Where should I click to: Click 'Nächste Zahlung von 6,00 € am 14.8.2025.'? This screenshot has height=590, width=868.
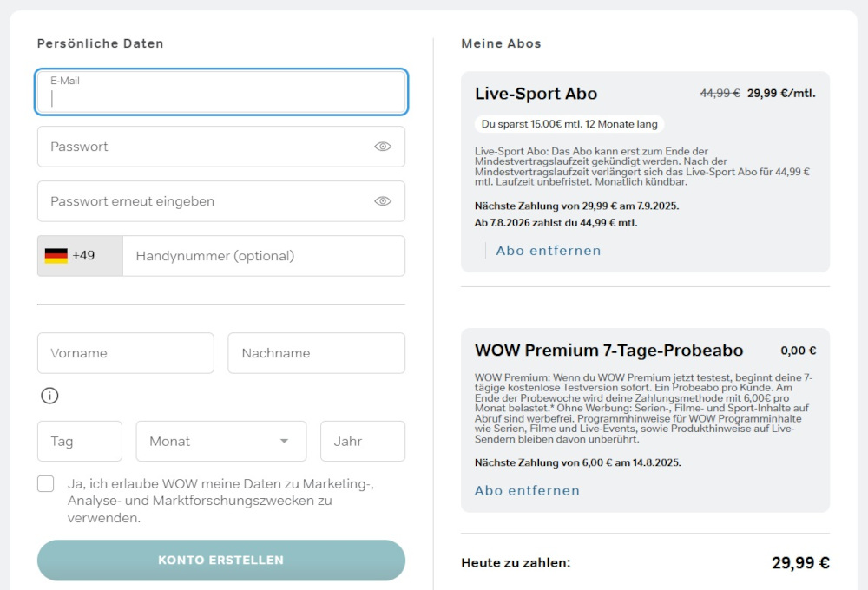578,462
